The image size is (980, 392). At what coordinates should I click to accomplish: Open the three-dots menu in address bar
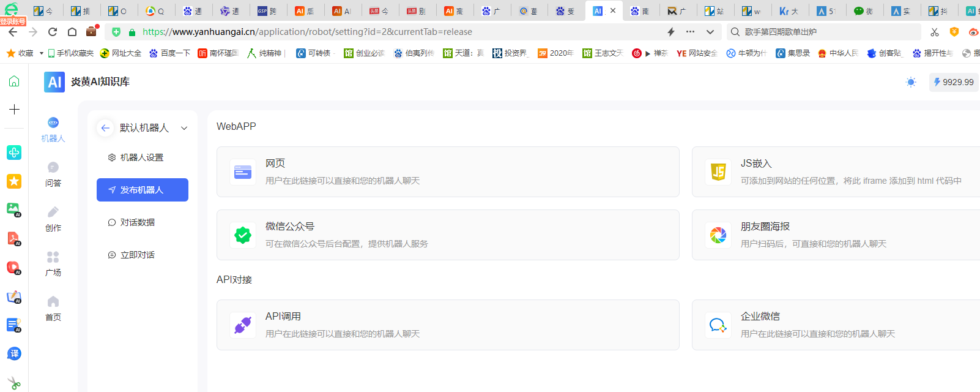click(690, 32)
